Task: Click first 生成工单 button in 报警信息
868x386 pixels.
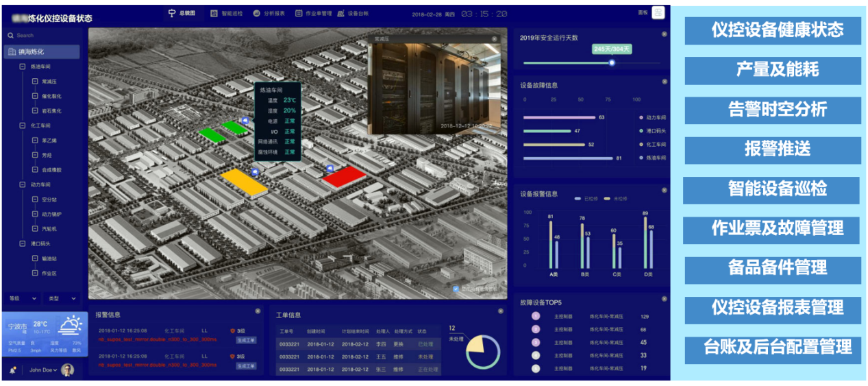Action: (246, 340)
